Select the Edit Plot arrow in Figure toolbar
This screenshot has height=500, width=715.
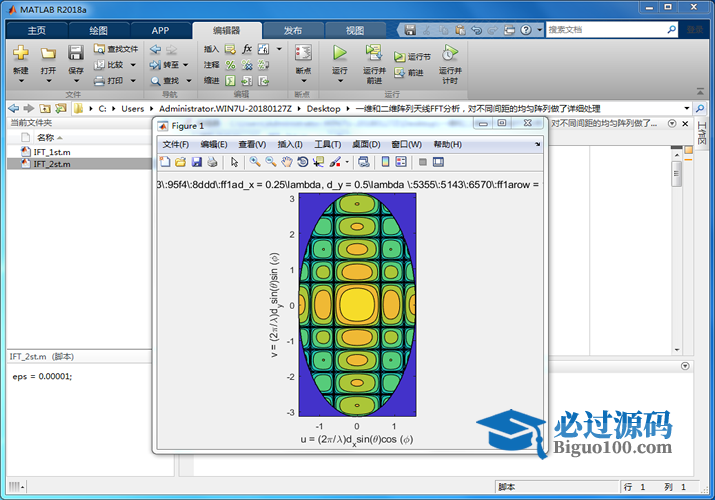coord(235,162)
